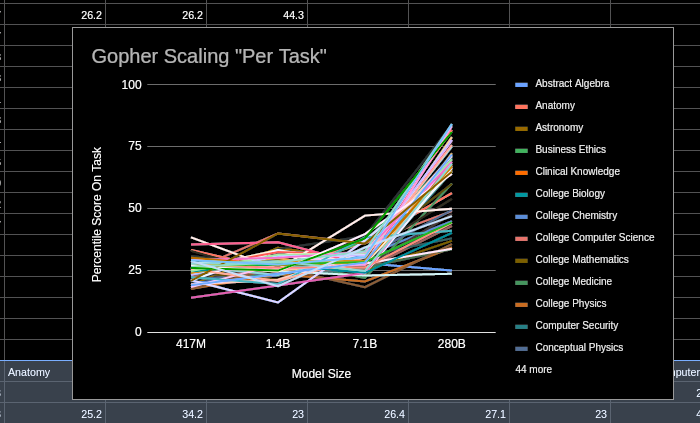
Task: Click the chart title 'Gopher Scaling "Per Task"'
Action: (x=209, y=57)
